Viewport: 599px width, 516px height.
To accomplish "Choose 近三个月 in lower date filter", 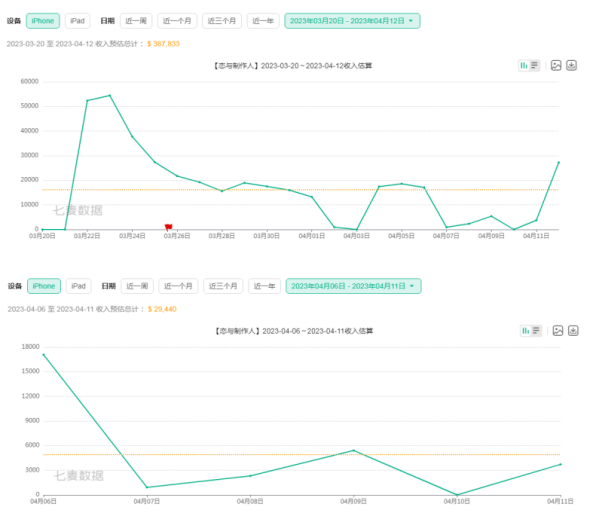I will tap(223, 286).
